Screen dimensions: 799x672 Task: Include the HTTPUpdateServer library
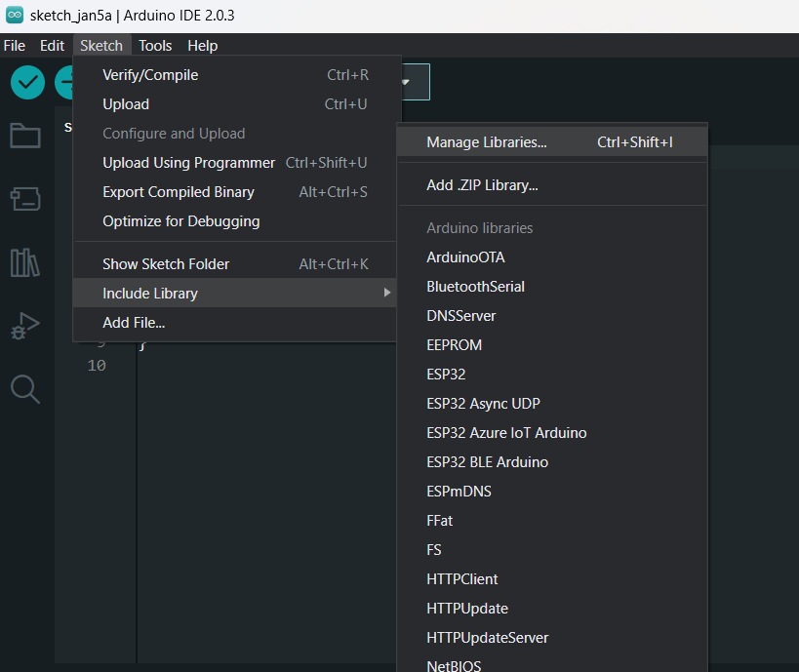(x=552, y=638)
